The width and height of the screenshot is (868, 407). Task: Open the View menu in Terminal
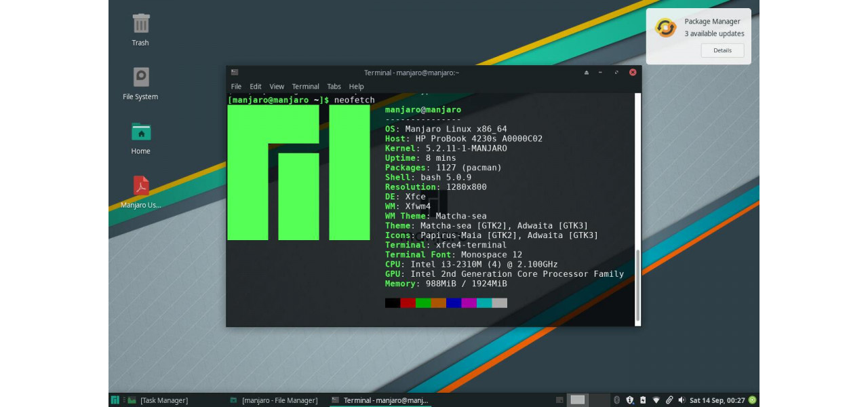coord(277,87)
